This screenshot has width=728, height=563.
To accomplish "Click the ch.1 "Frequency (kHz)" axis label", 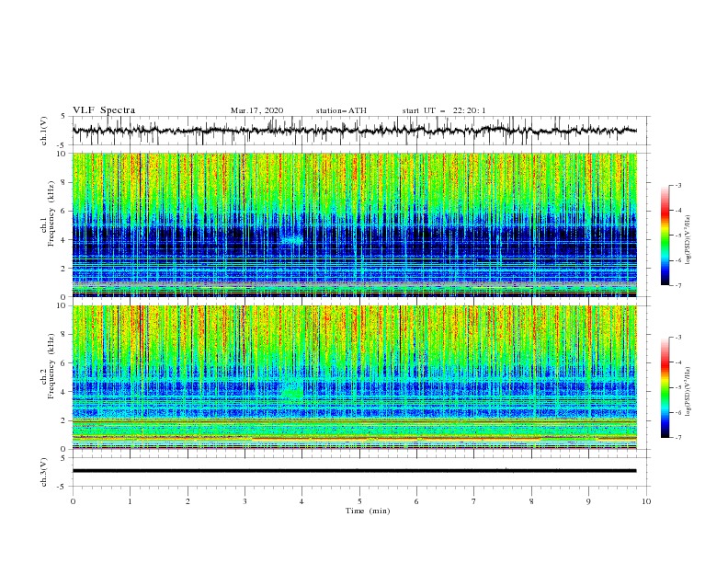I will 51,214.
